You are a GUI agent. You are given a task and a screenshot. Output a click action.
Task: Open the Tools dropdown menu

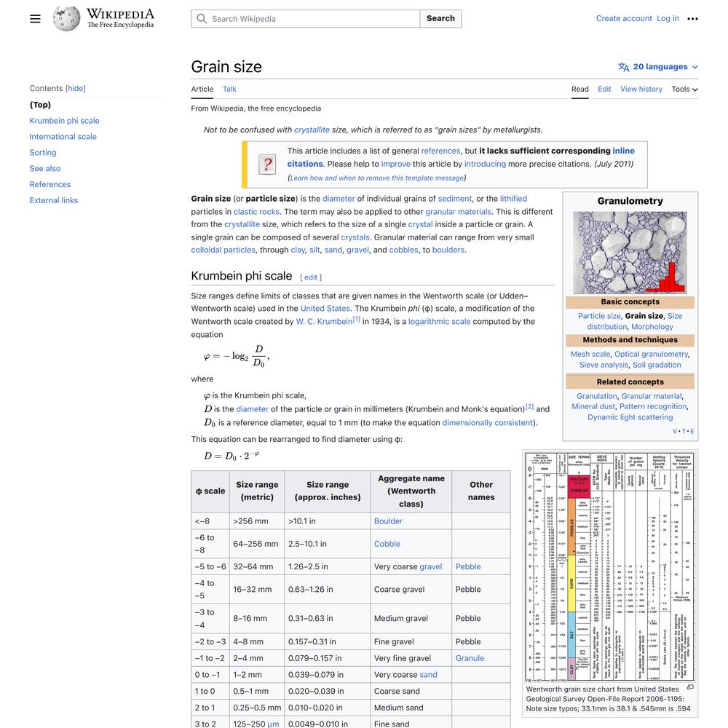pos(684,89)
